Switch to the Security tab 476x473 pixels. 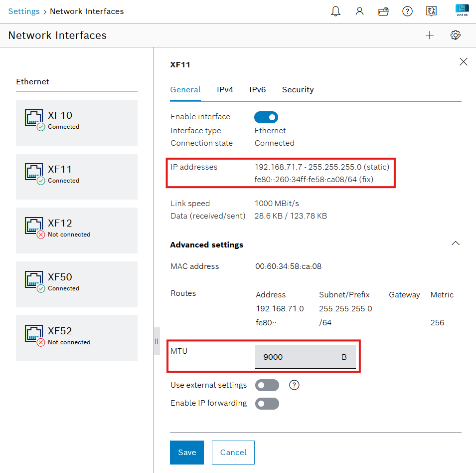click(298, 90)
